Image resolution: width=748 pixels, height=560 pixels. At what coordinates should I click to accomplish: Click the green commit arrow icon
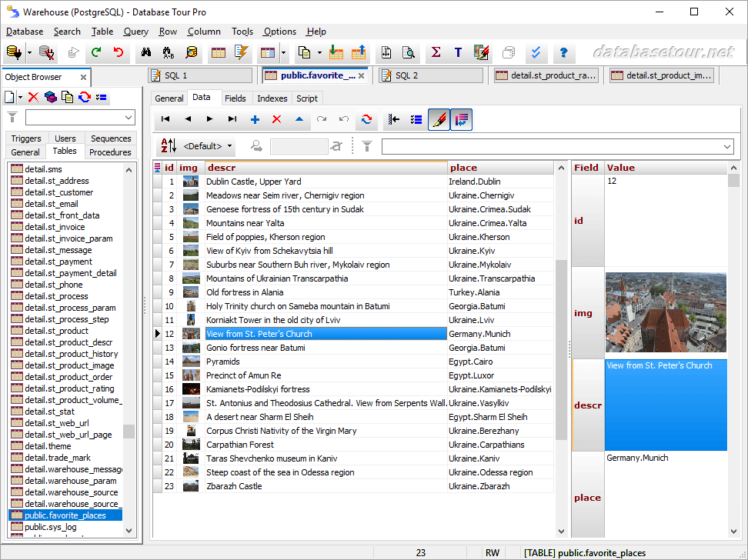point(96,53)
